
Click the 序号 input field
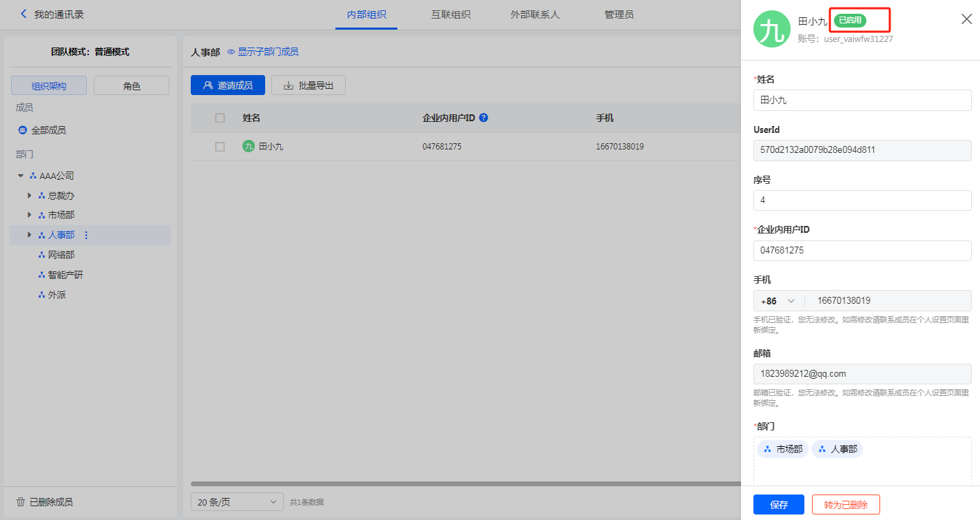click(862, 200)
